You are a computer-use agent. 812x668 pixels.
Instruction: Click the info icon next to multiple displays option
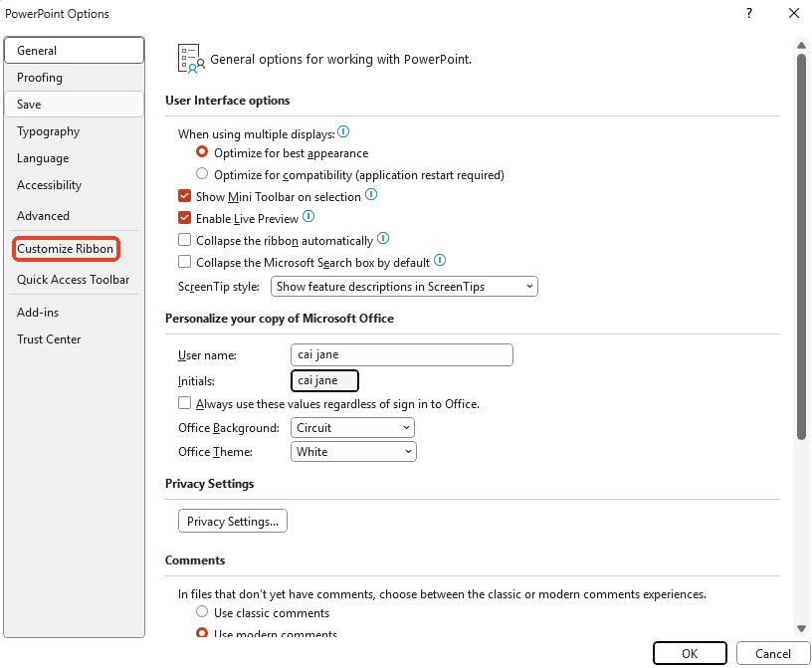tap(343, 131)
